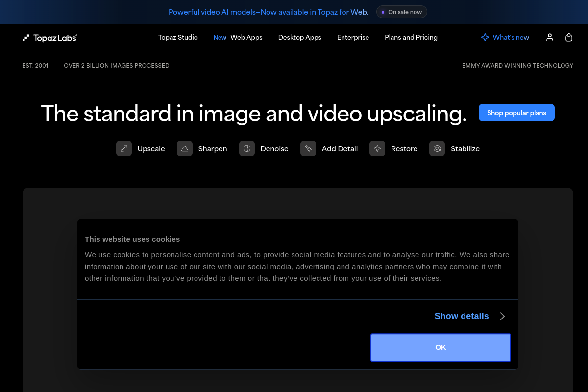Click the Restore label

click(404, 148)
